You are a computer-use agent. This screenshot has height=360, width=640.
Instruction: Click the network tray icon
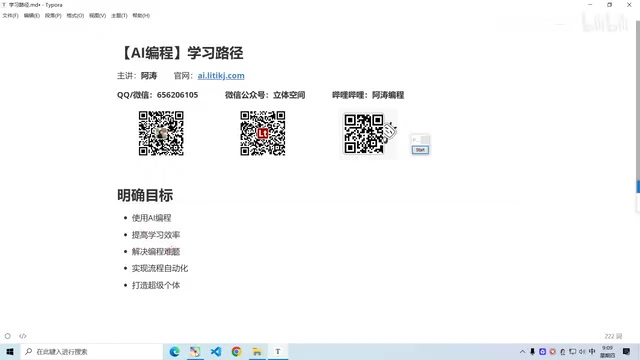click(x=573, y=351)
